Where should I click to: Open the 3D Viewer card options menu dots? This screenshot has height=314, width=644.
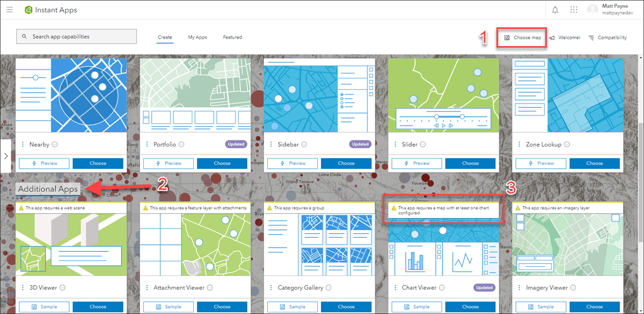[x=23, y=288]
